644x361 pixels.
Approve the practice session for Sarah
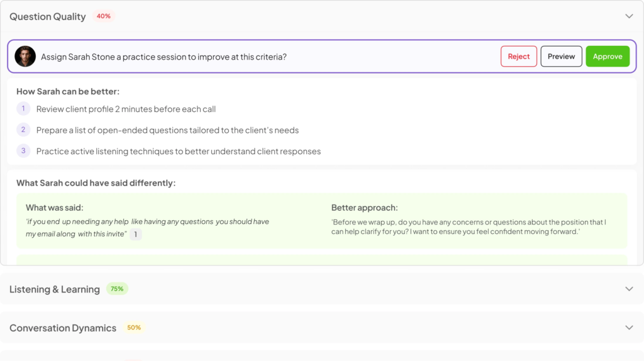(x=608, y=56)
